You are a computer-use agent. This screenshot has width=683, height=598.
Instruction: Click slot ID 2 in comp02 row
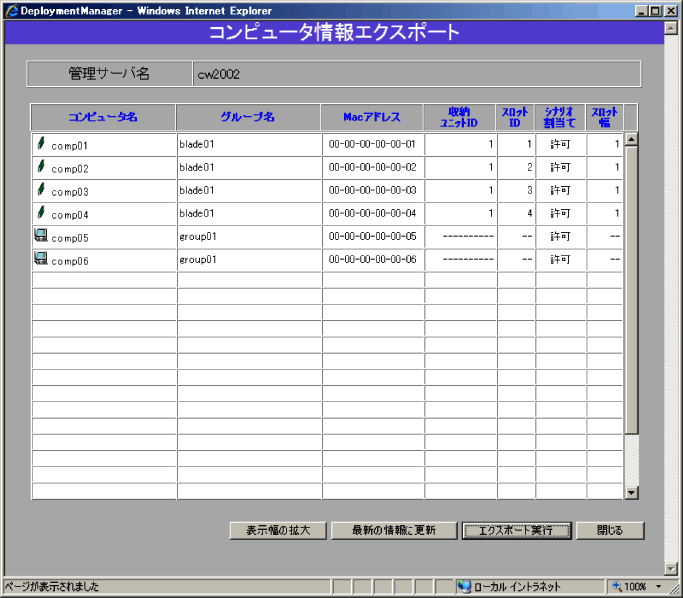(516, 168)
